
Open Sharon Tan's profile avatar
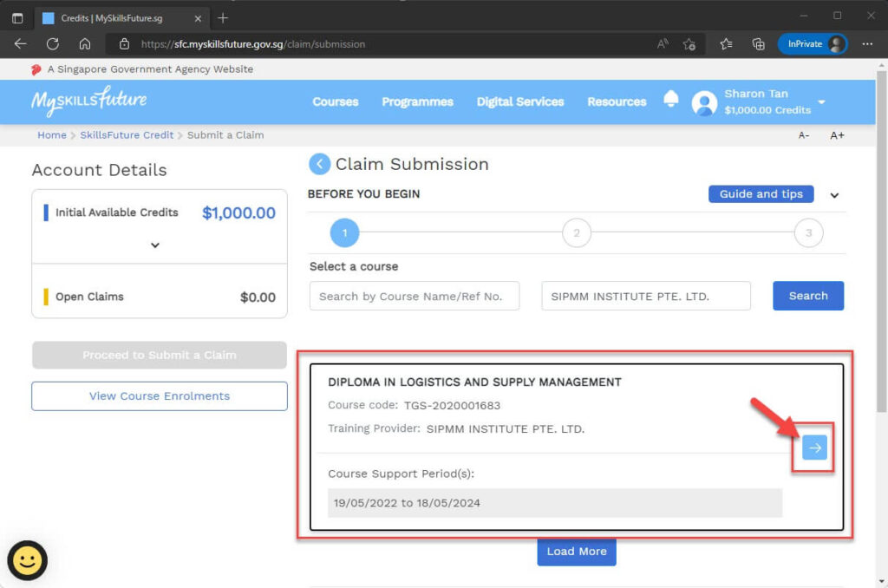[704, 102]
